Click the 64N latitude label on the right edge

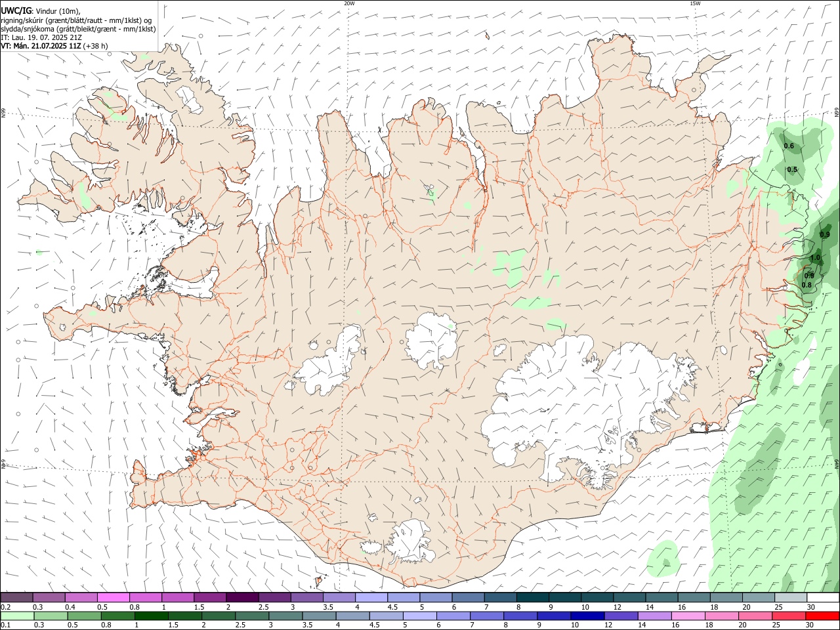[836, 463]
